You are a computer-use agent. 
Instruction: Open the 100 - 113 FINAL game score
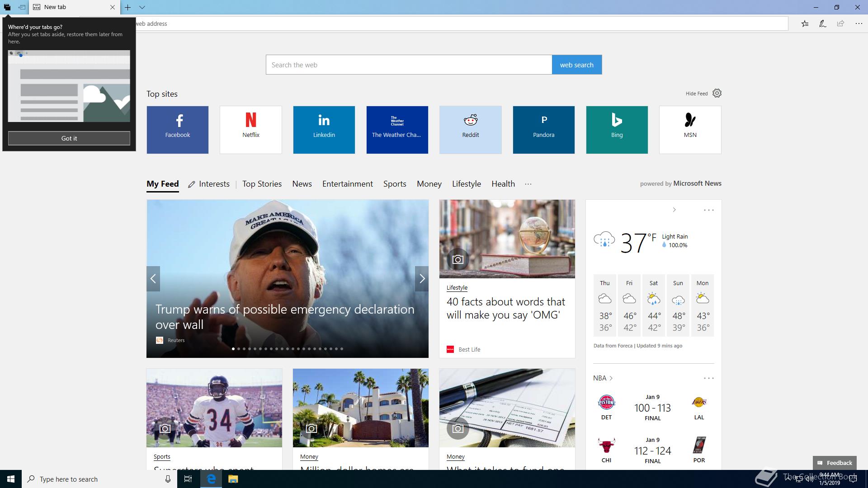(652, 408)
